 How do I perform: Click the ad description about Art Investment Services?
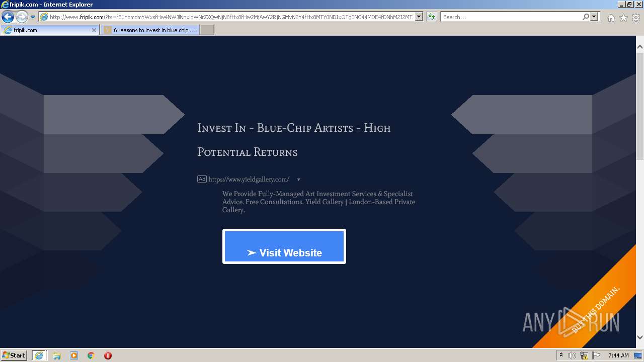point(318,202)
